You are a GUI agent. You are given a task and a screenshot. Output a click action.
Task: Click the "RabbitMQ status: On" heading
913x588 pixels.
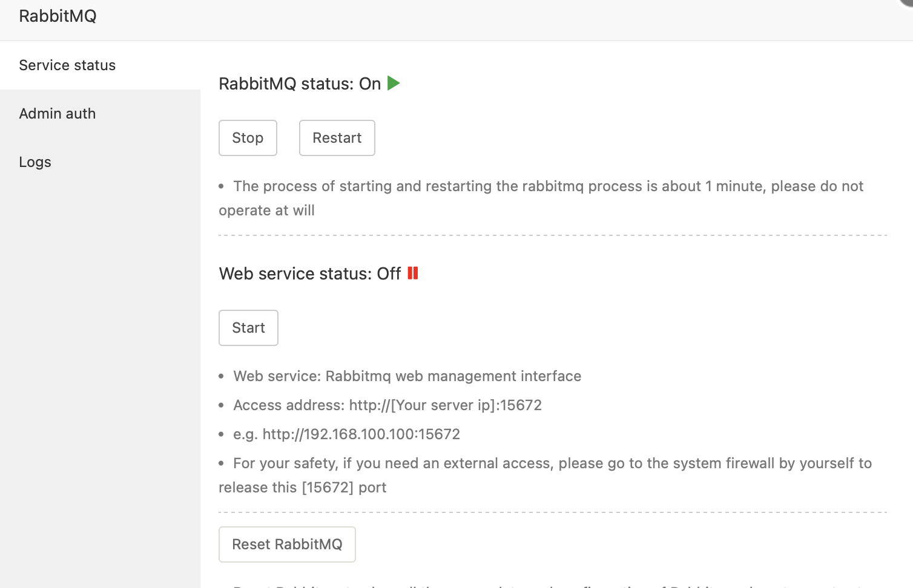point(300,84)
